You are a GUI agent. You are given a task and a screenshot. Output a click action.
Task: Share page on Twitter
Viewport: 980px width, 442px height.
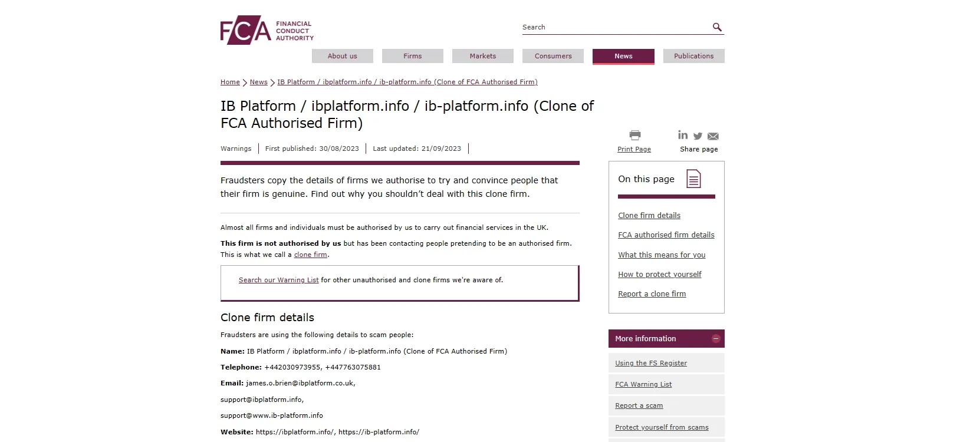click(x=698, y=136)
